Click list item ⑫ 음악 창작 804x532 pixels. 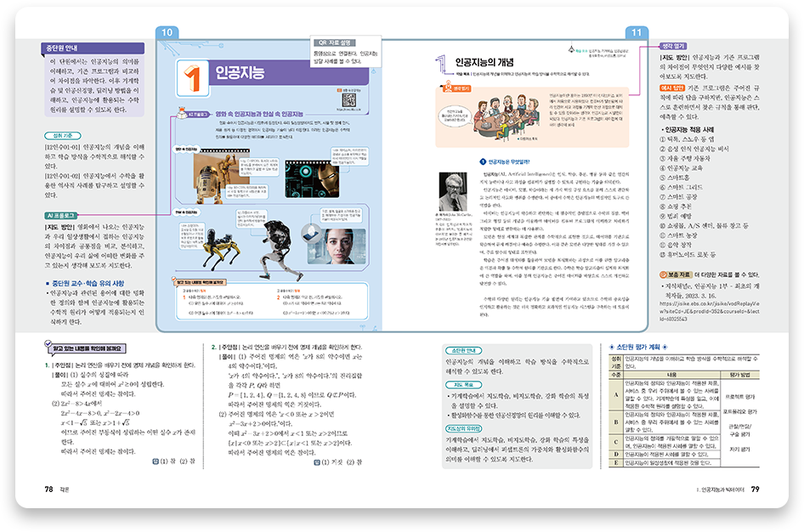point(677,245)
